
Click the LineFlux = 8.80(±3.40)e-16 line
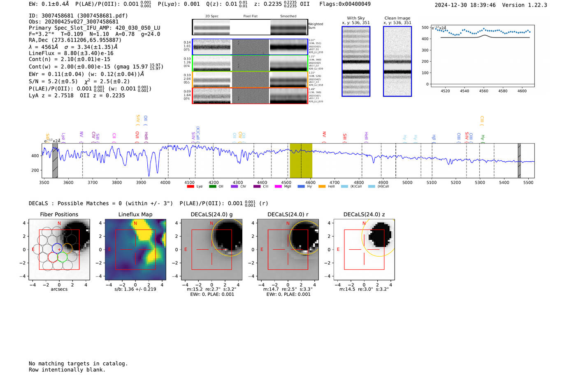click(71, 53)
